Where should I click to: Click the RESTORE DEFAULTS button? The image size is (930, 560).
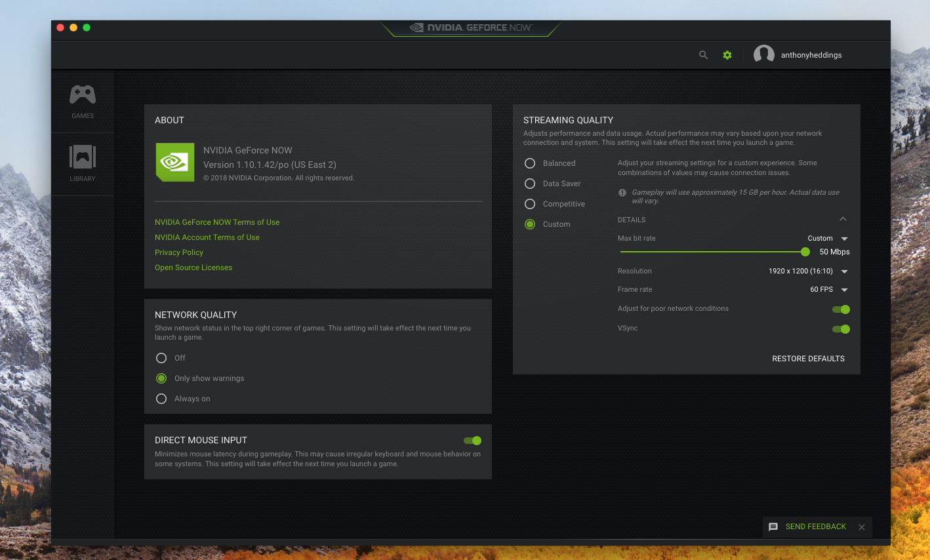(x=808, y=359)
